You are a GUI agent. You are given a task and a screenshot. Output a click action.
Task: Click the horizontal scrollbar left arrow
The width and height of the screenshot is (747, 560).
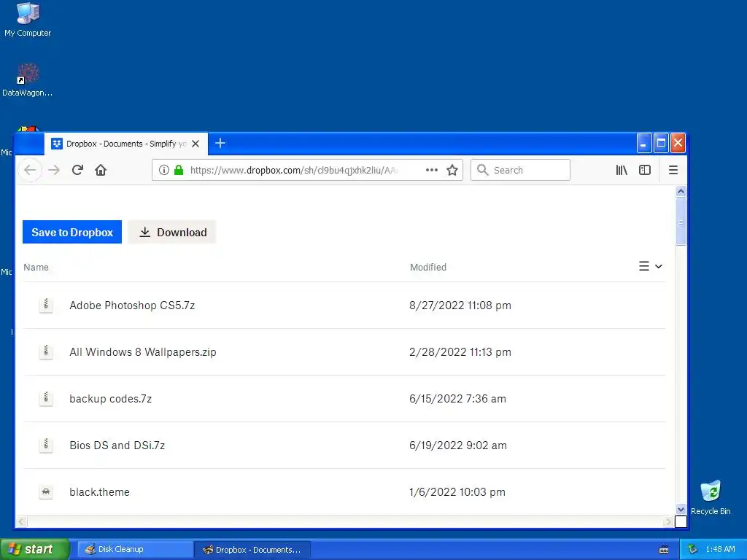click(21, 522)
